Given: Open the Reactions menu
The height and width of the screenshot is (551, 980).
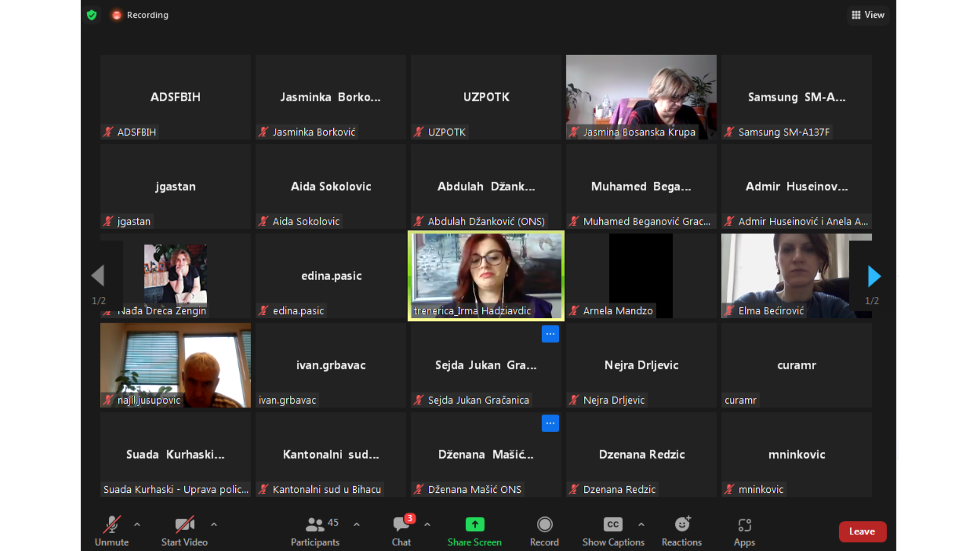Looking at the screenshot, I should 682,531.
